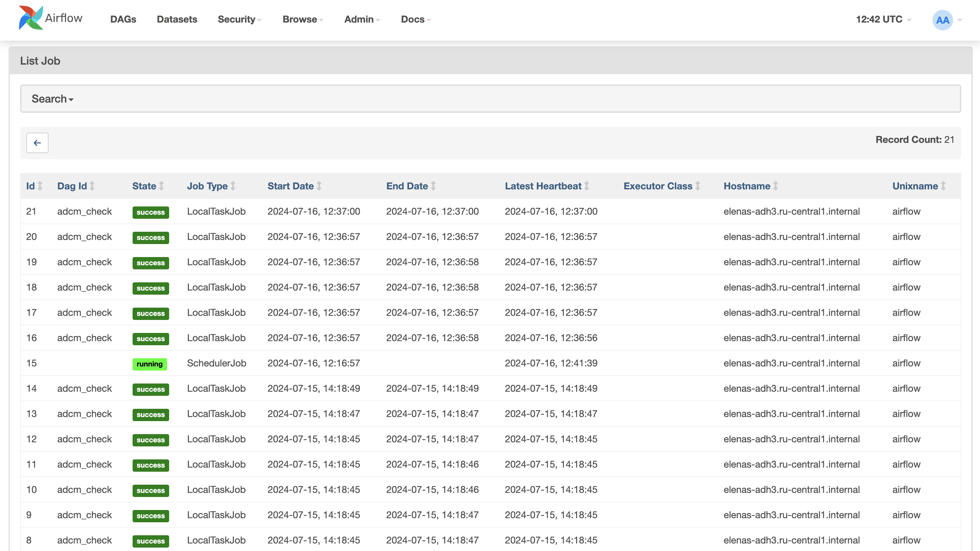This screenshot has width=980, height=551.
Task: Click the running state badge
Action: [150, 364]
